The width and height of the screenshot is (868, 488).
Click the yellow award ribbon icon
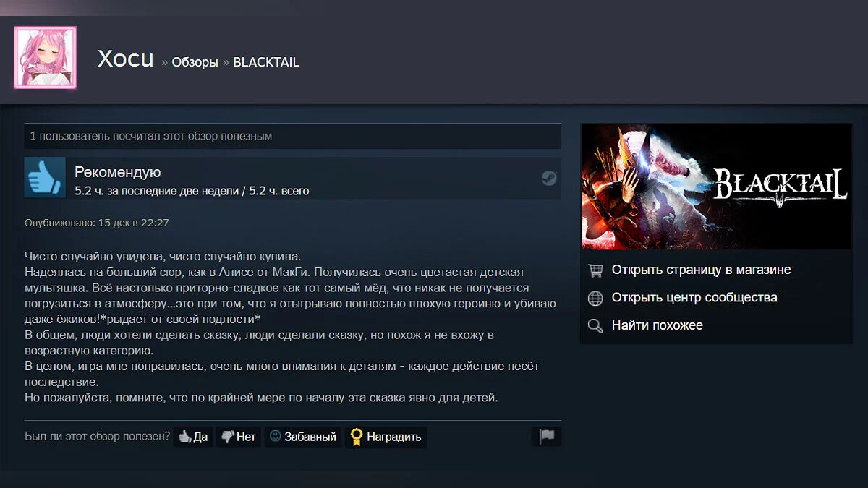356,437
